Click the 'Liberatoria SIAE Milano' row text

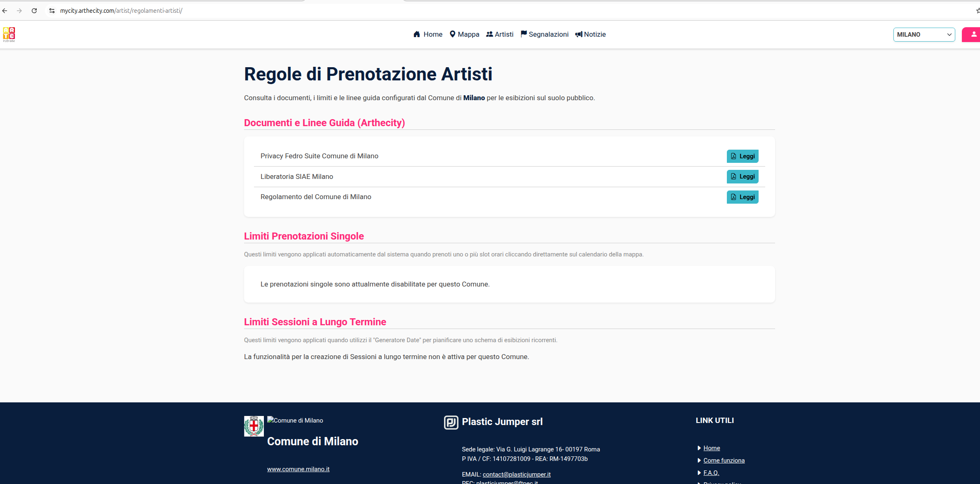point(297,176)
